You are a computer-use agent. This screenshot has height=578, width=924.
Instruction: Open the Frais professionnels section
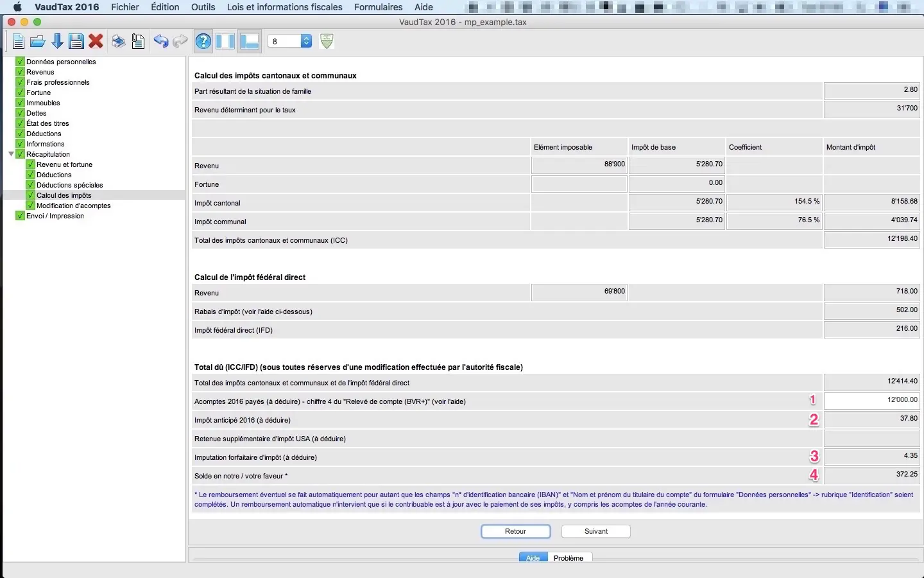[58, 82]
